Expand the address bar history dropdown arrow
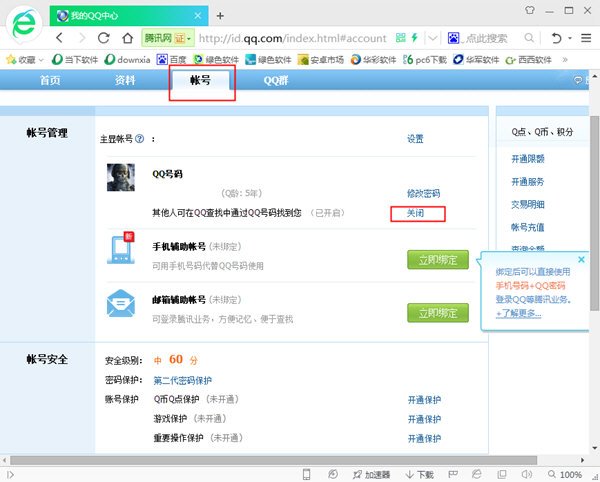Image resolution: width=600 pixels, height=482 pixels. (432, 38)
